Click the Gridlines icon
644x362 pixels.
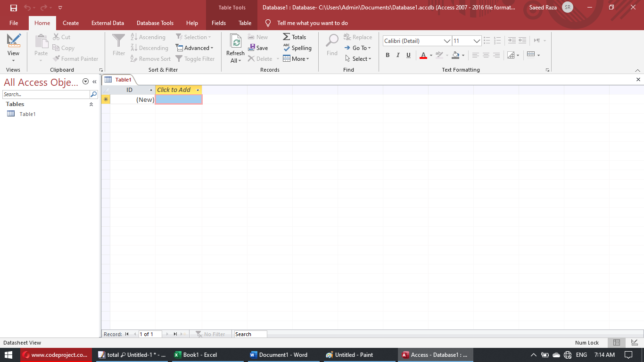(x=511, y=55)
